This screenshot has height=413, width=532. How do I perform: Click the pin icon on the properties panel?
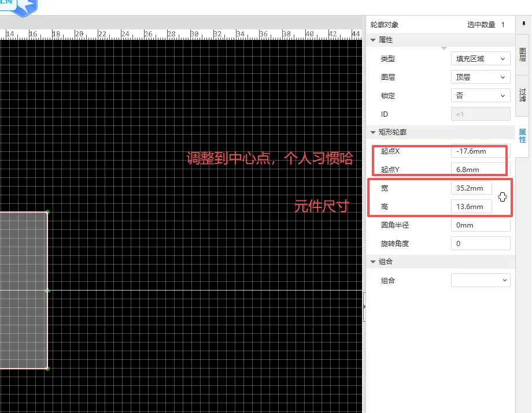(x=524, y=24)
